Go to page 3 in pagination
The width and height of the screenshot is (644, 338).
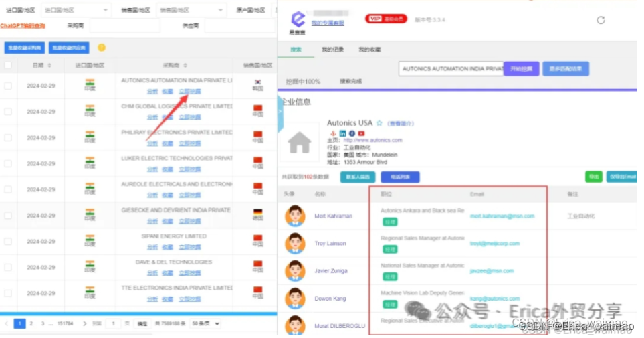(x=43, y=323)
